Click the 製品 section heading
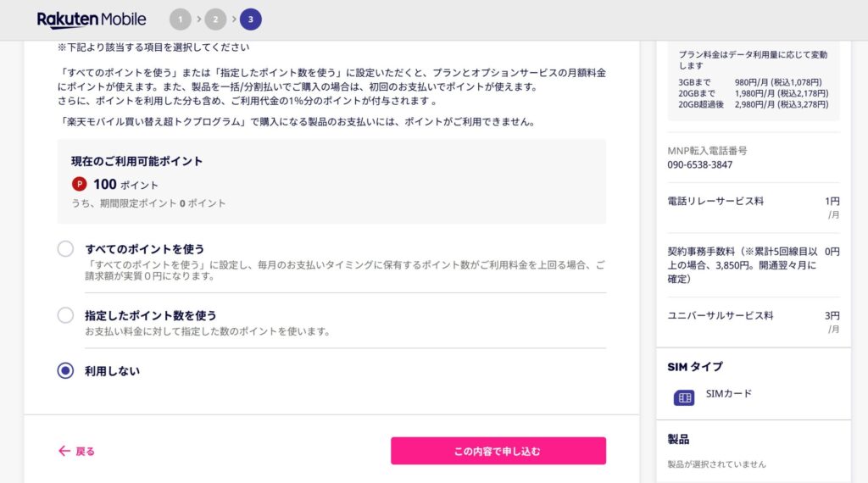 click(x=678, y=439)
